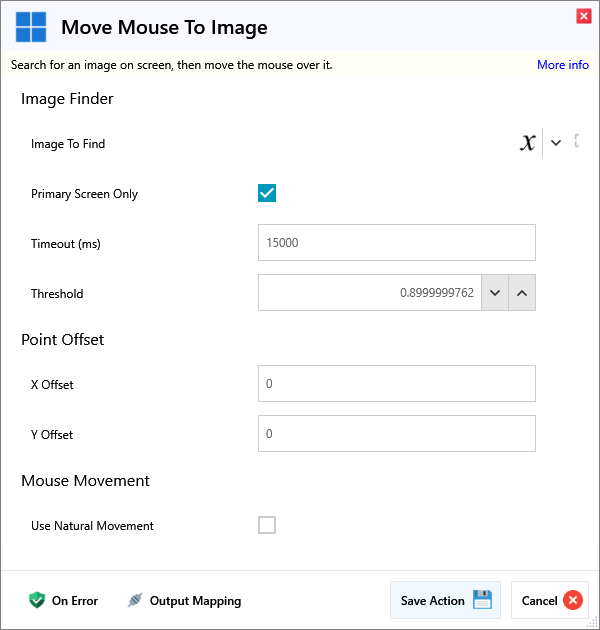600x630 pixels.
Task: Expand the Image To Find dropdown arrow
Action: coord(556,143)
